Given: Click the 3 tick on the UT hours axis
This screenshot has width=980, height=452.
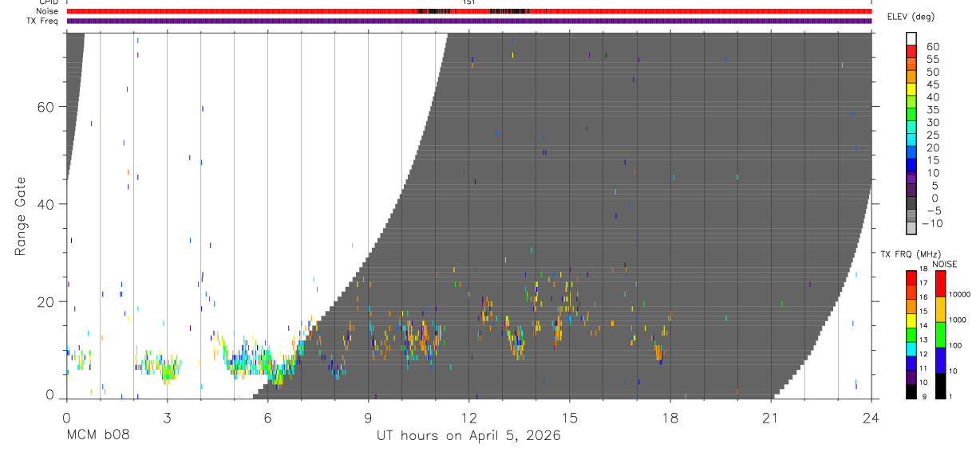Looking at the screenshot, I should pos(167,417).
